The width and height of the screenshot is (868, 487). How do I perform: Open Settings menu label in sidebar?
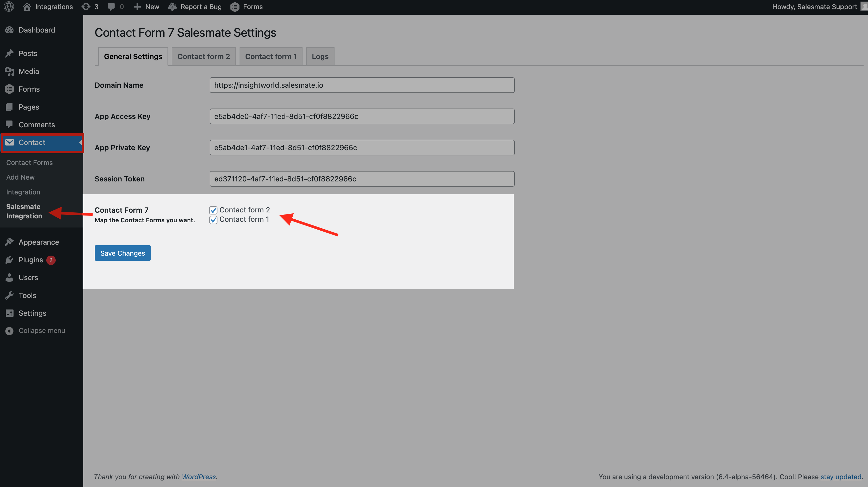click(32, 313)
